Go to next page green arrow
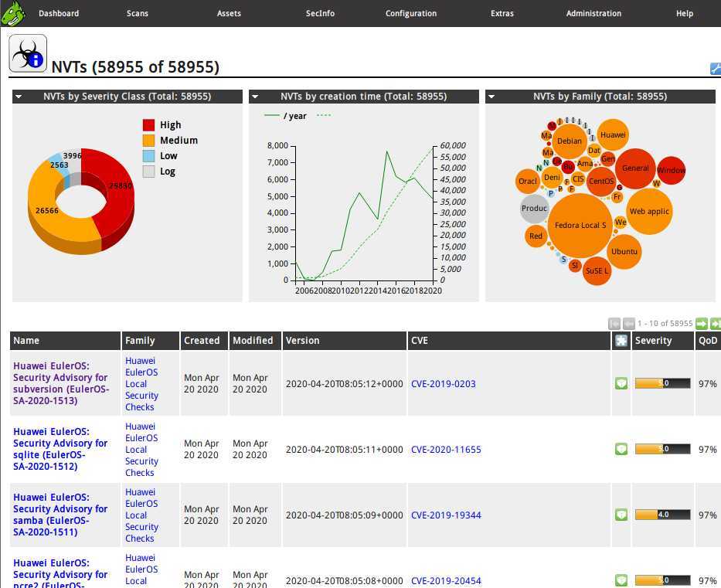This screenshot has height=588, width=721. [702, 324]
